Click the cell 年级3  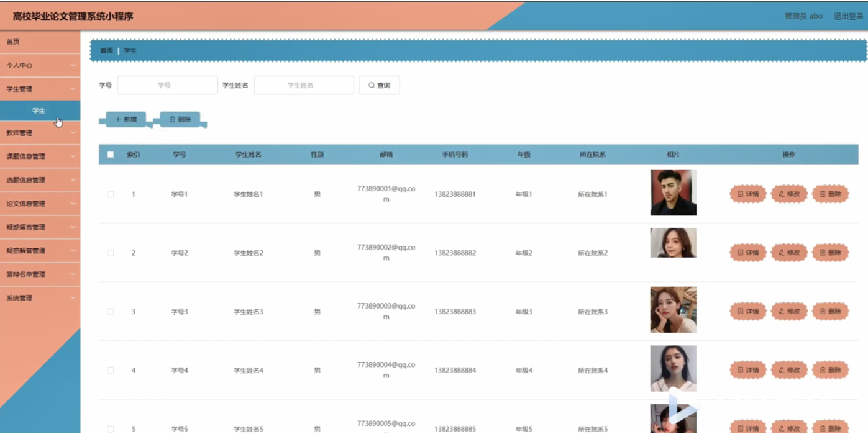[524, 312]
